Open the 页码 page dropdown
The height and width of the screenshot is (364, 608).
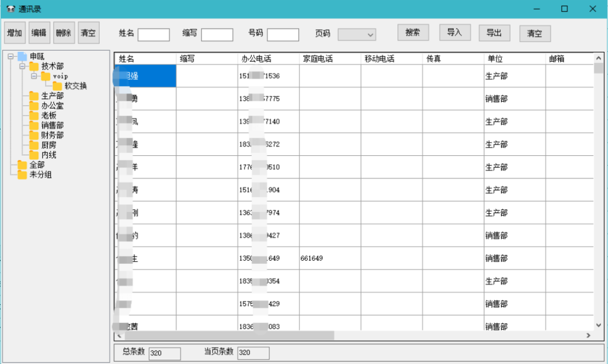357,35
